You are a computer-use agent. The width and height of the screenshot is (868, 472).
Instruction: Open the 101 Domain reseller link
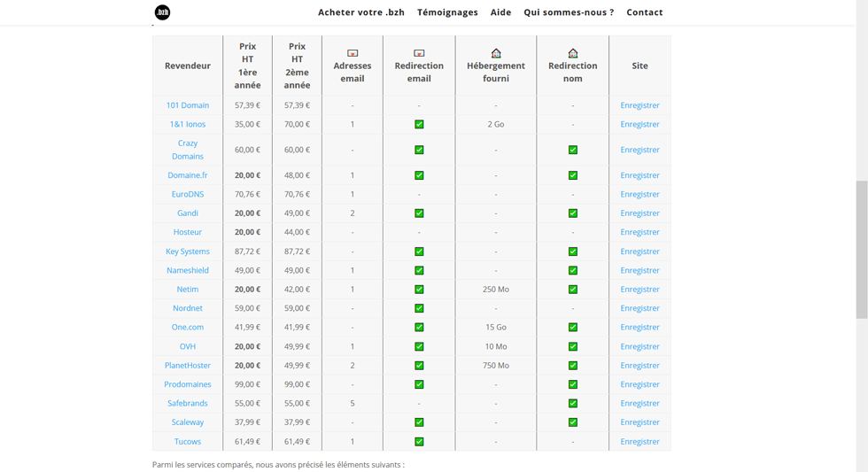[188, 105]
